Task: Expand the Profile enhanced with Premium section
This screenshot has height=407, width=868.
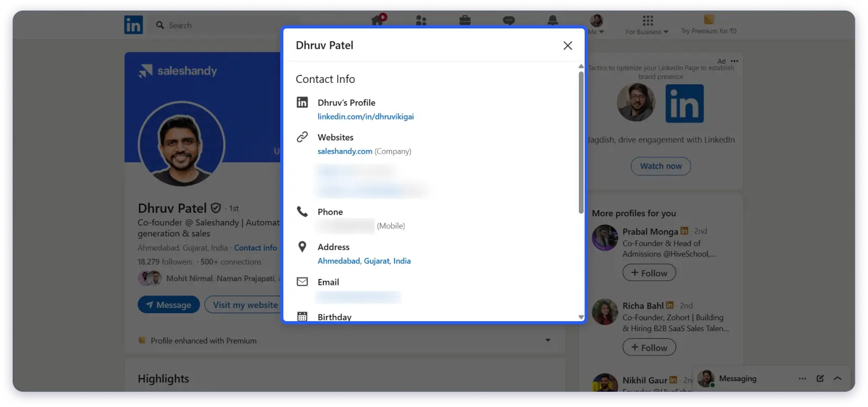Action: pos(548,340)
